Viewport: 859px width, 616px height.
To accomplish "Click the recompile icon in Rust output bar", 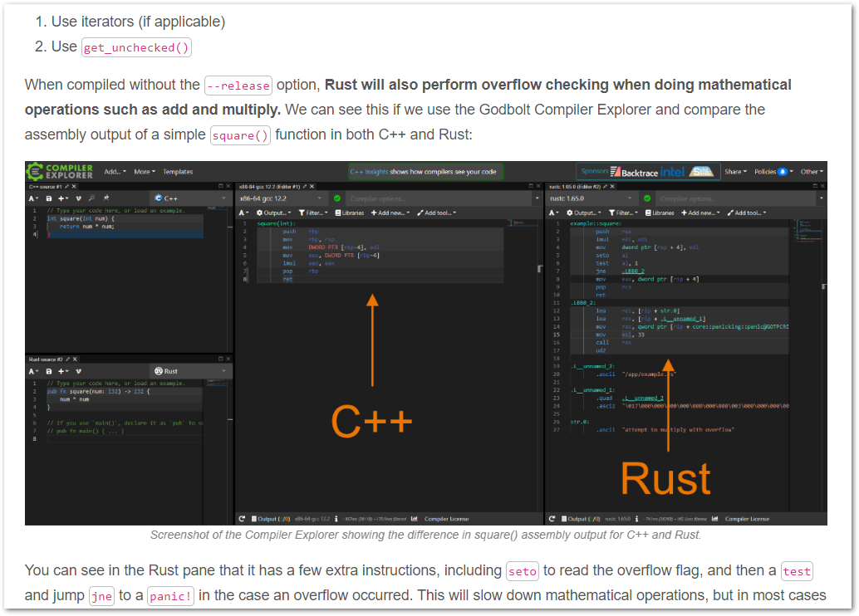I will point(551,519).
